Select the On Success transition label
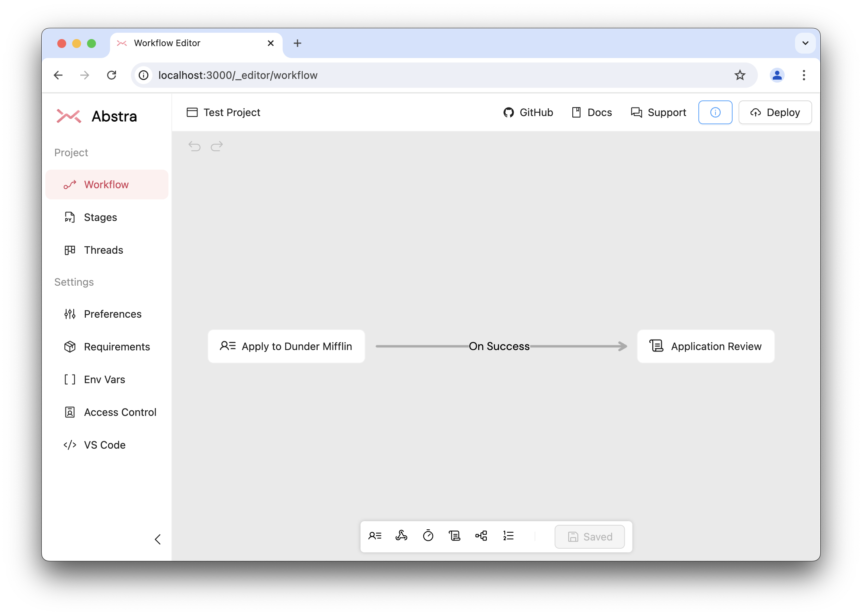The width and height of the screenshot is (862, 616). [x=499, y=346]
